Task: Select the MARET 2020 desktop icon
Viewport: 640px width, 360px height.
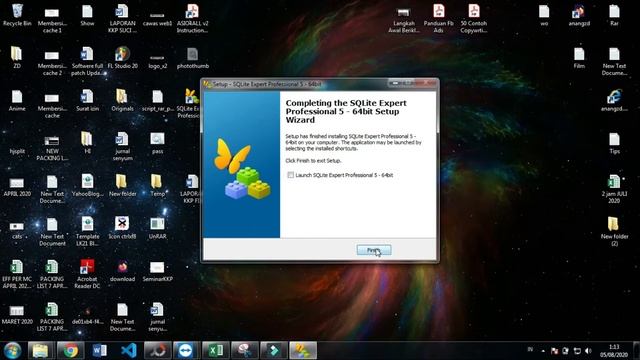Action: click(17, 314)
